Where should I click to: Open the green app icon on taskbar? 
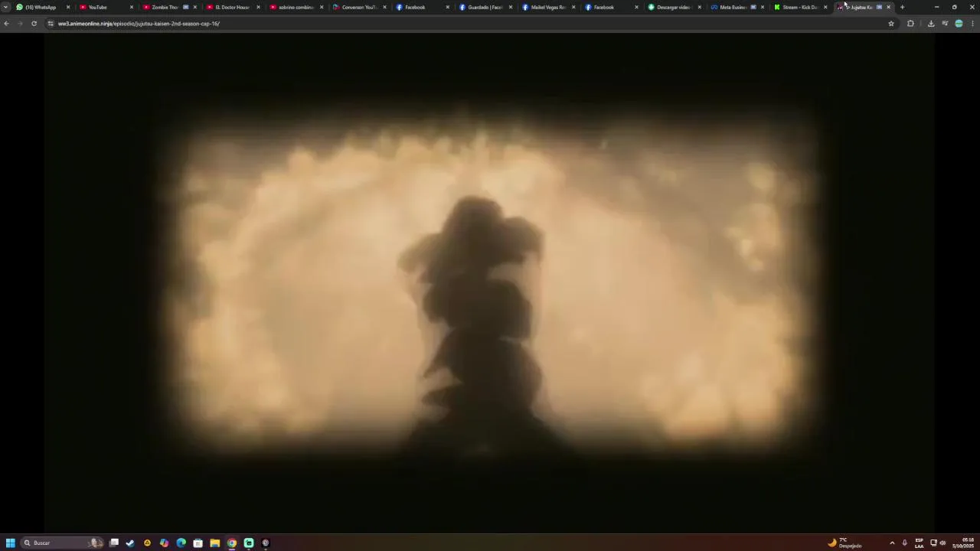(249, 543)
